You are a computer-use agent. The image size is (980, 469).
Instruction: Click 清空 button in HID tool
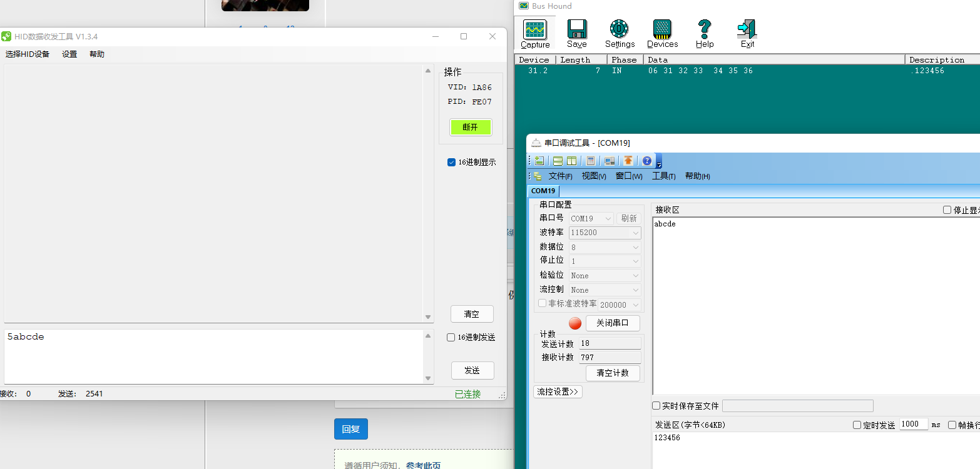(x=472, y=314)
